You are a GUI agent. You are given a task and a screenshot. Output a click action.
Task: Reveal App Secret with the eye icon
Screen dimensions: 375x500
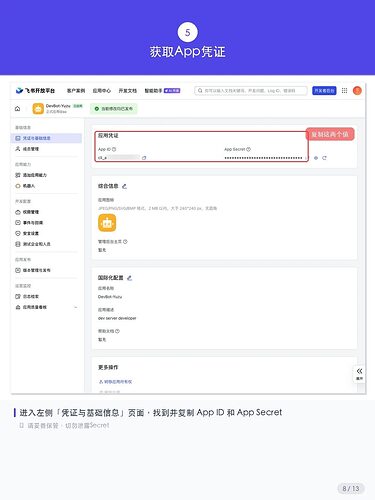click(316, 158)
